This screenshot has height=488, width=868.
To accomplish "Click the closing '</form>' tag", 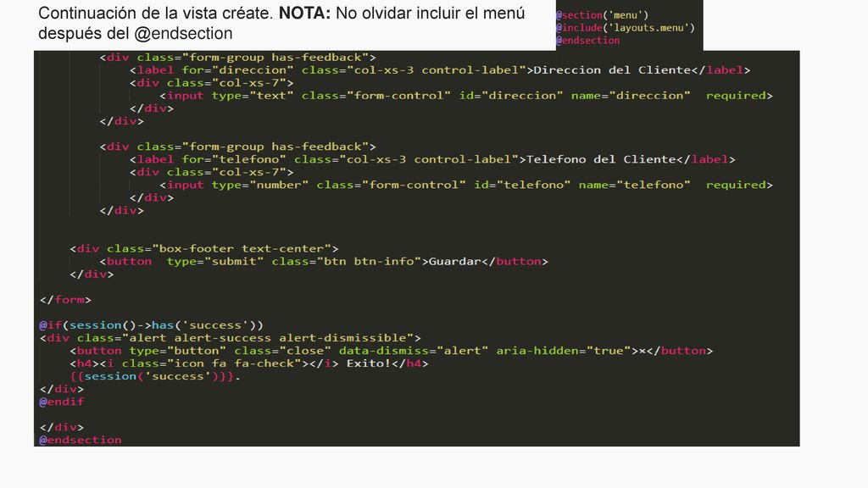I will [65, 300].
